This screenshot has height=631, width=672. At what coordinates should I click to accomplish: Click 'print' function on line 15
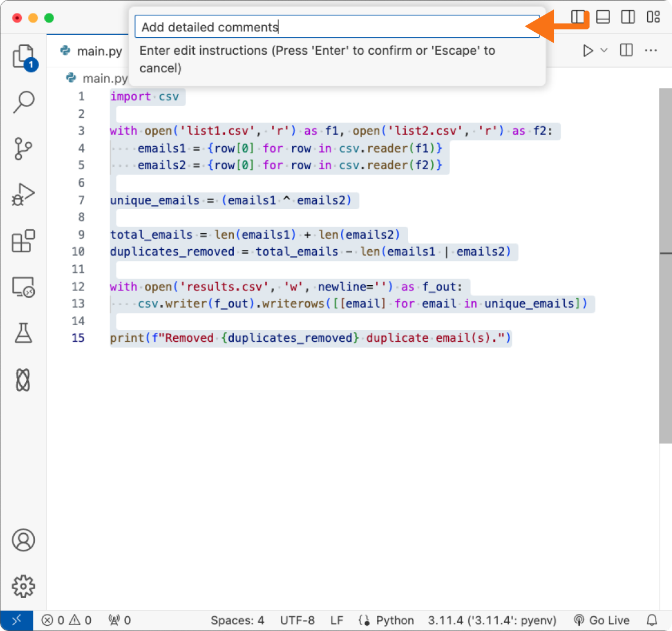(127, 338)
